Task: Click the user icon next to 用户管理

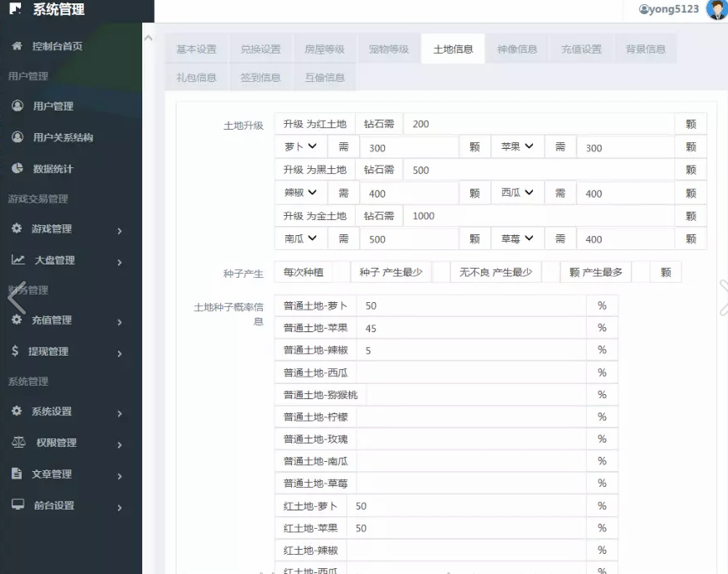Action: tap(18, 106)
